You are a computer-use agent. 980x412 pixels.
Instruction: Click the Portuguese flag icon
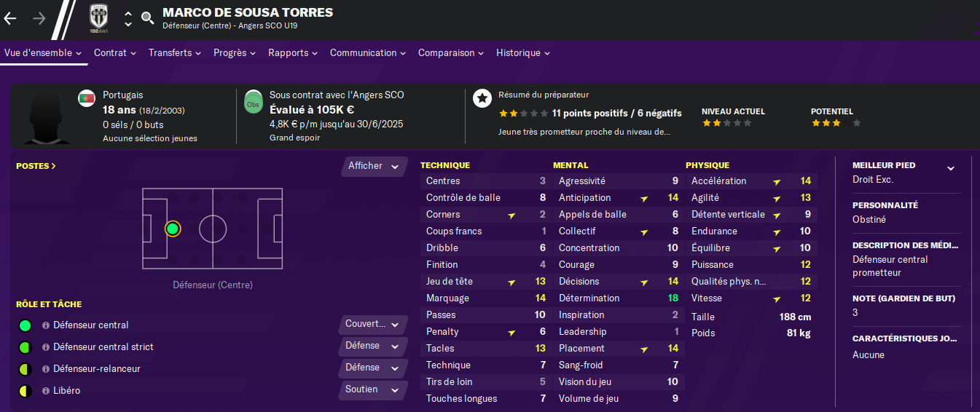pyautogui.click(x=87, y=98)
